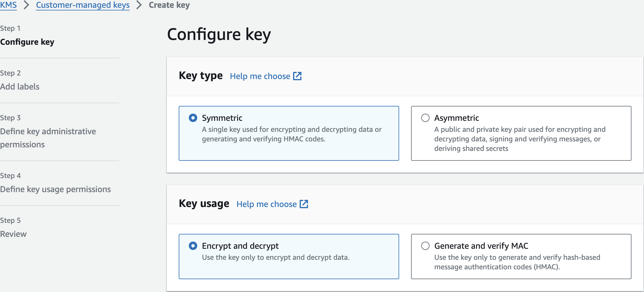Select the Asymmetric key type radio button

(425, 118)
